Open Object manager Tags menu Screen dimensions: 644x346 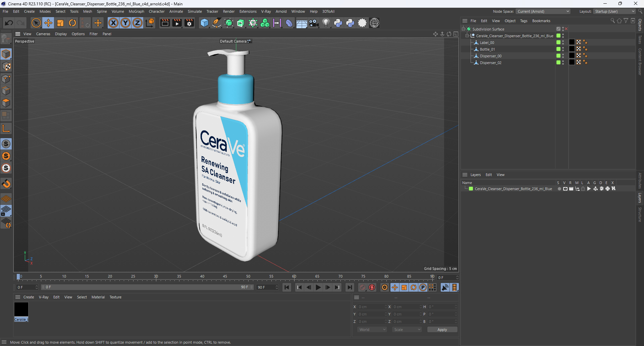[x=524, y=21]
